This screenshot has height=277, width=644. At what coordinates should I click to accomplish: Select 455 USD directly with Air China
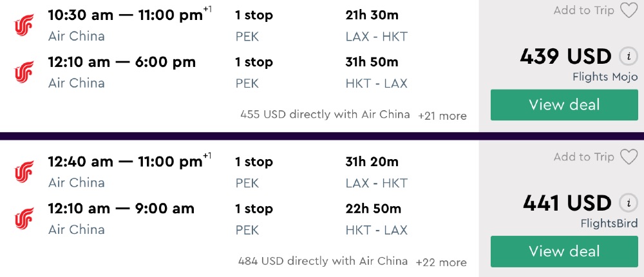pos(325,115)
